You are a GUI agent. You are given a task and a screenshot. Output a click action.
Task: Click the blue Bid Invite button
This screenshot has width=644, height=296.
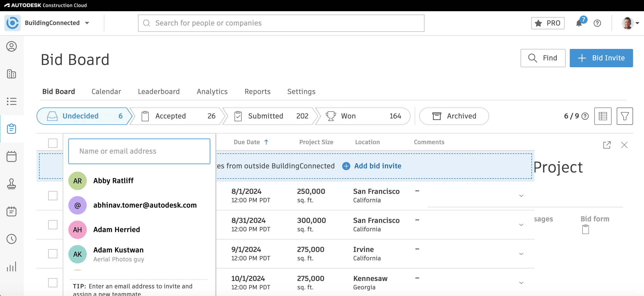click(x=601, y=58)
